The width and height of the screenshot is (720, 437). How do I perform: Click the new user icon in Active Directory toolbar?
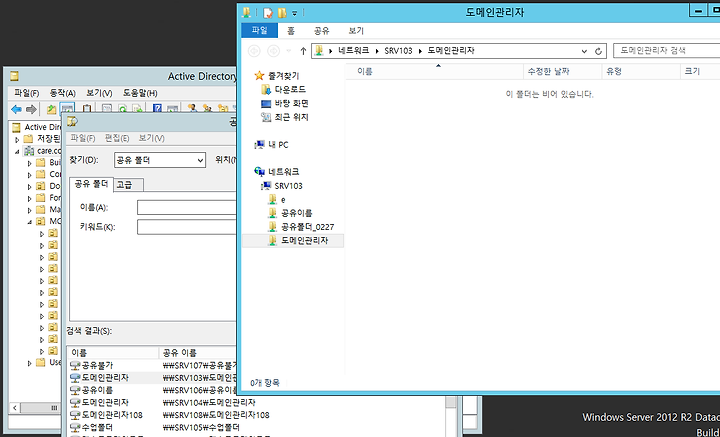point(192,109)
